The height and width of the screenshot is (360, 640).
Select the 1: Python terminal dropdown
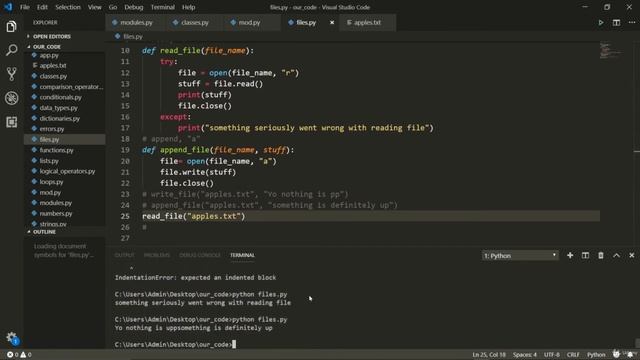click(520, 256)
